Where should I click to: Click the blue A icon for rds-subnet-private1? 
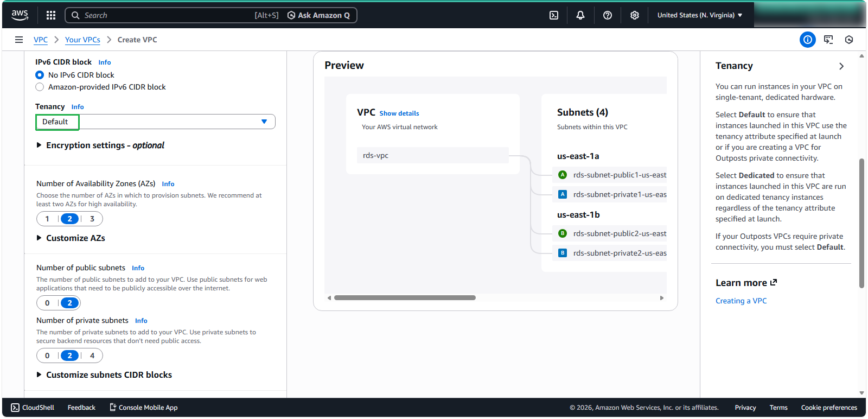tap(563, 194)
